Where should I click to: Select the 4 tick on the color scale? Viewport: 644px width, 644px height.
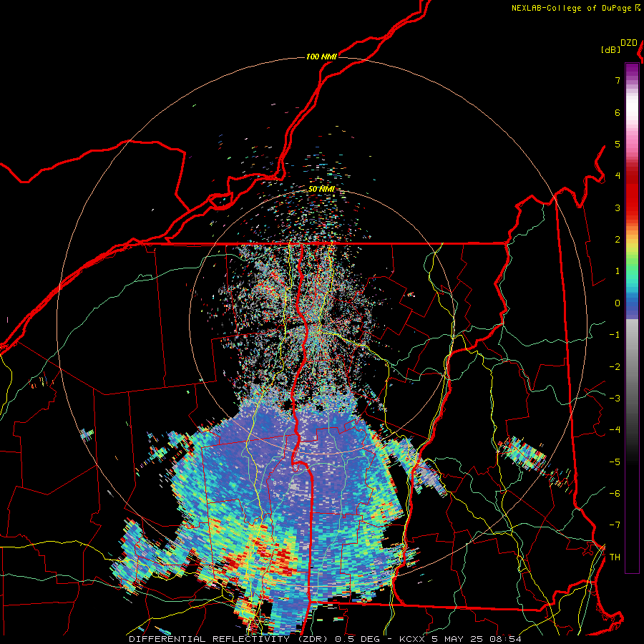click(618, 176)
